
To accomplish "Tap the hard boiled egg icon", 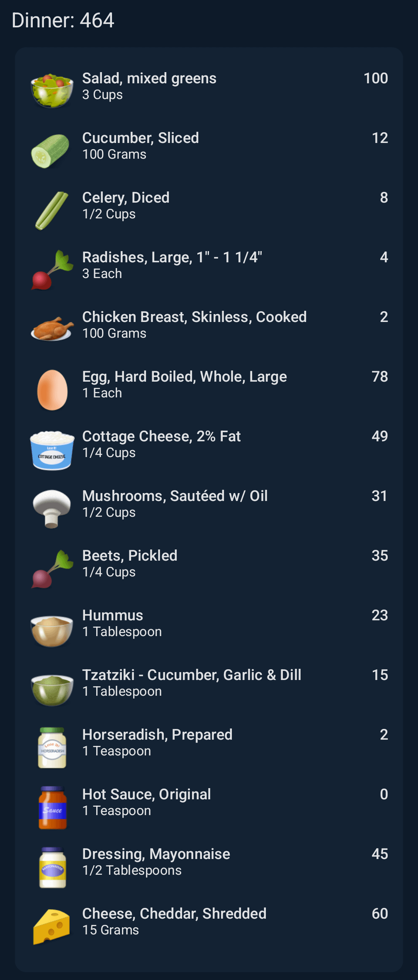I will coord(52,389).
